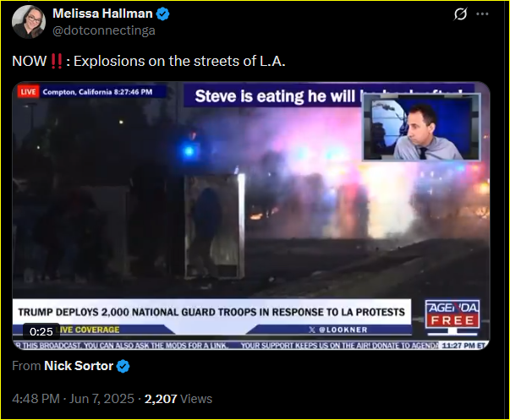Viewport: 510px width, 420px height.
Task: Click Melissa Hallman's blue verified badge
Action: (162, 14)
